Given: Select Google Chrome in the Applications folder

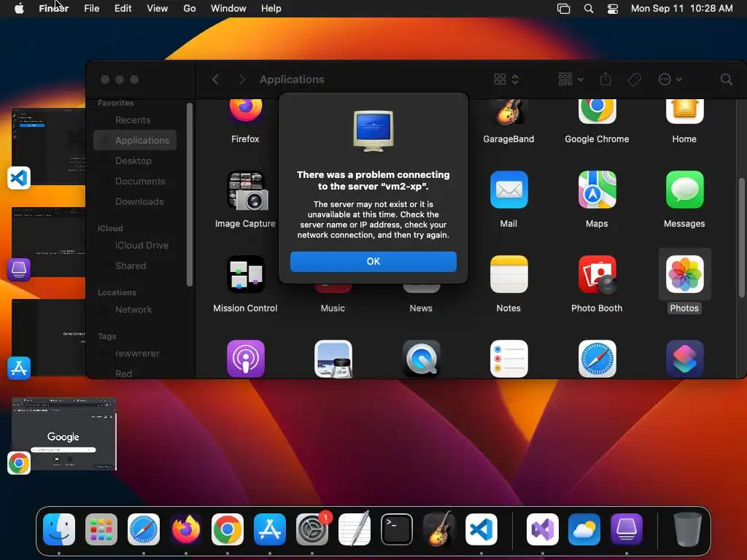Looking at the screenshot, I should click(597, 111).
